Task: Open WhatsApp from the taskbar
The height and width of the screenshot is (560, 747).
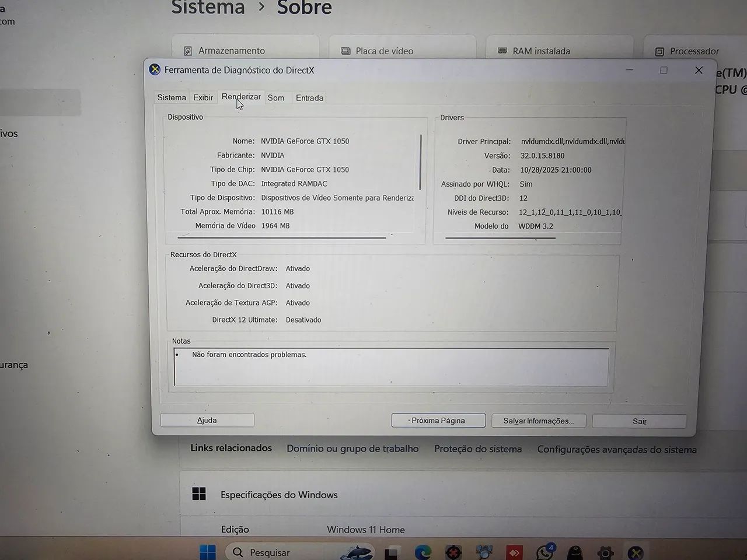Action: (544, 552)
